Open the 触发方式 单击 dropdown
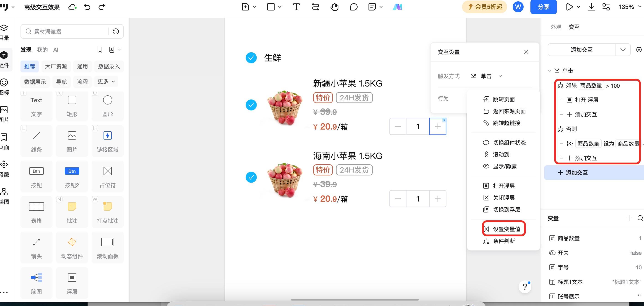The width and height of the screenshot is (644, 306). coord(486,76)
